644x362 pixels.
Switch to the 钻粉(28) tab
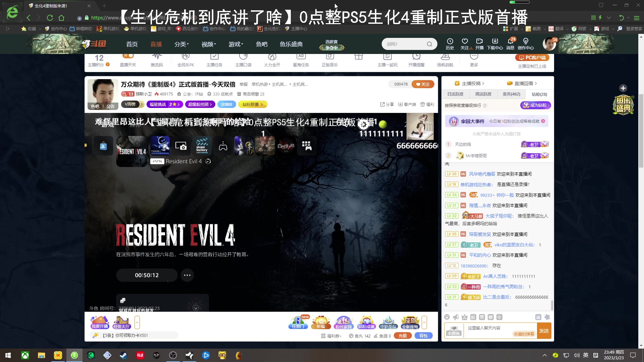coord(539,94)
